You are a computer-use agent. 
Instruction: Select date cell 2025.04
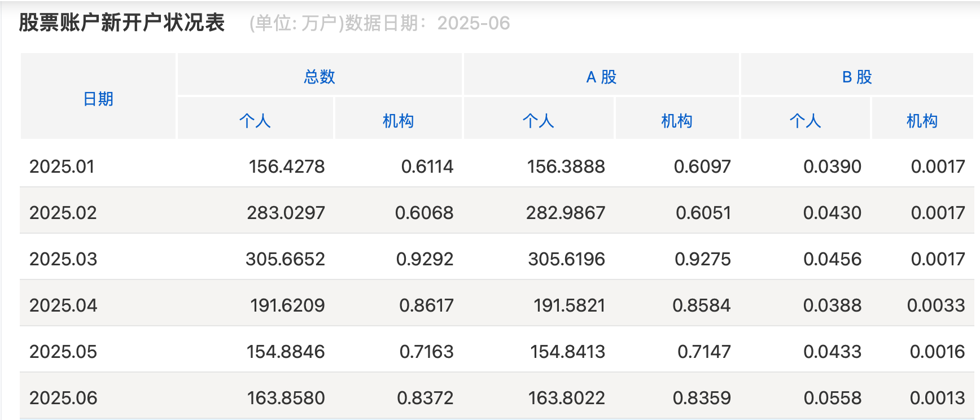click(x=63, y=305)
